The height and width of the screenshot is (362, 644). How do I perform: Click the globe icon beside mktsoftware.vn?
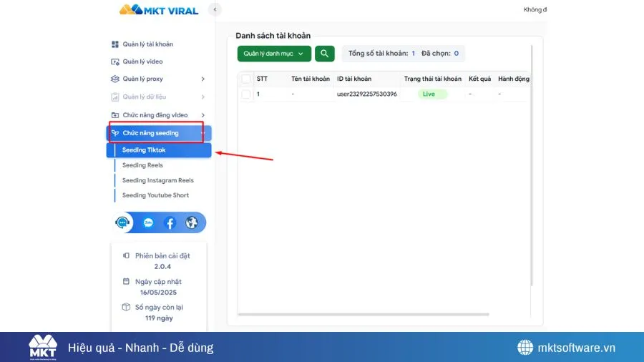coord(525,347)
